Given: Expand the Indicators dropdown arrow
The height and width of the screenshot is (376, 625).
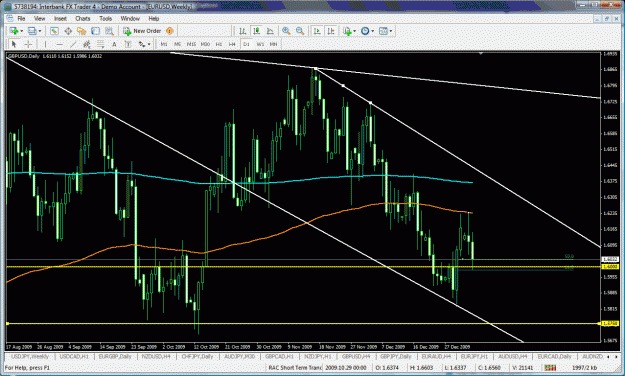Looking at the screenshot, I should click(x=354, y=31).
